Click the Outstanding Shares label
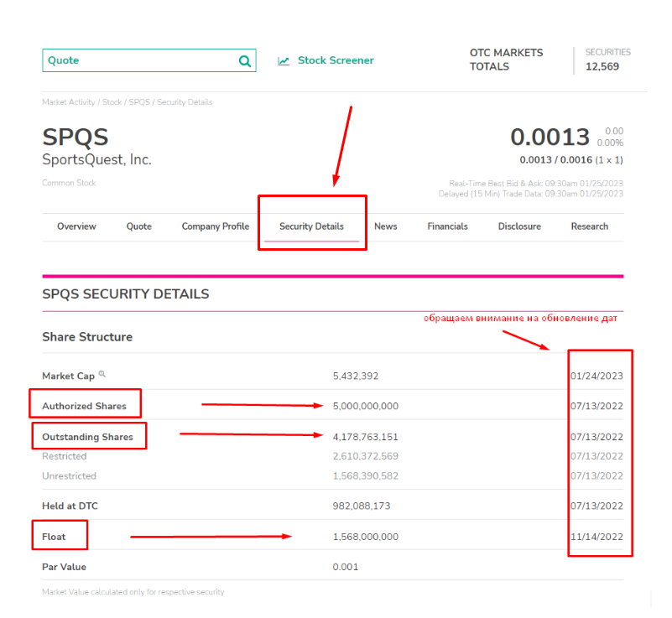Image resolution: width=672 pixels, height=618 pixels. (87, 437)
